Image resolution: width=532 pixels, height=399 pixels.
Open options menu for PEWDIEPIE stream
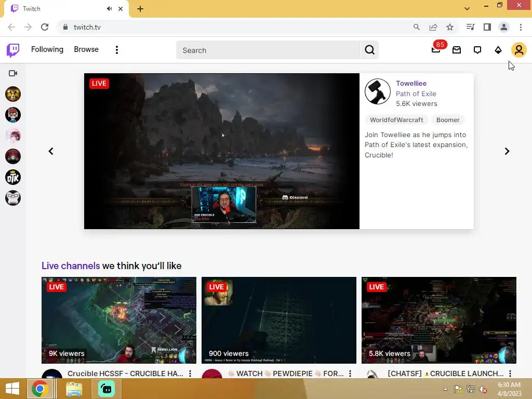[350, 374]
